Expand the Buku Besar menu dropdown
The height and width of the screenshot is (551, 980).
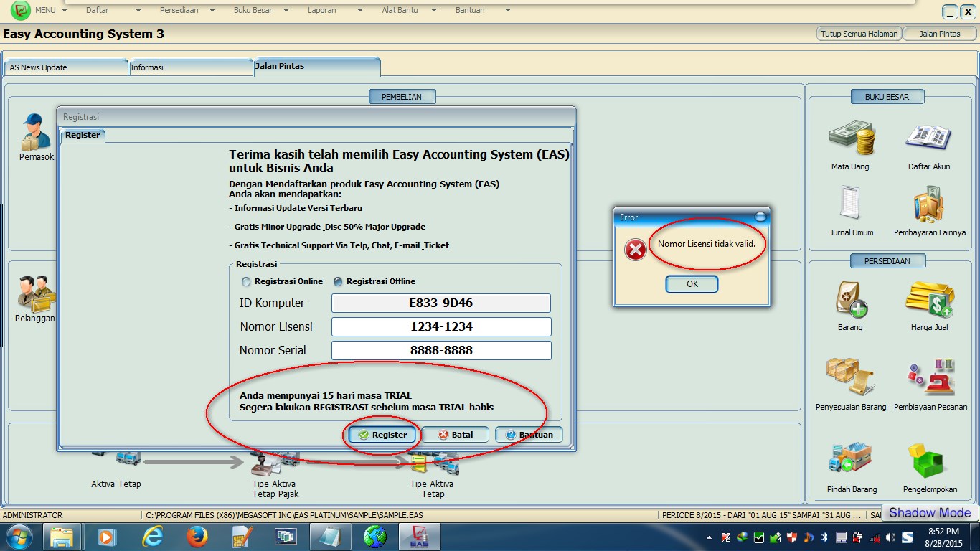pyautogui.click(x=286, y=11)
